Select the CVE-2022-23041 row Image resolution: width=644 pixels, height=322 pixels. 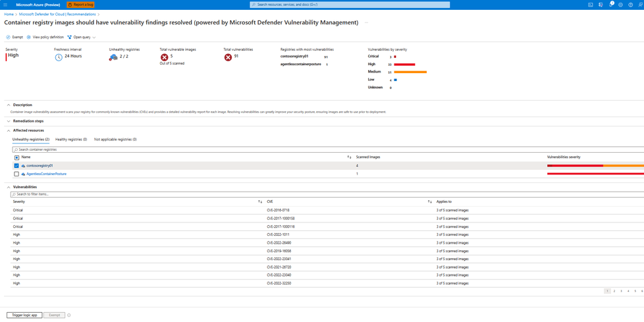(x=328, y=259)
